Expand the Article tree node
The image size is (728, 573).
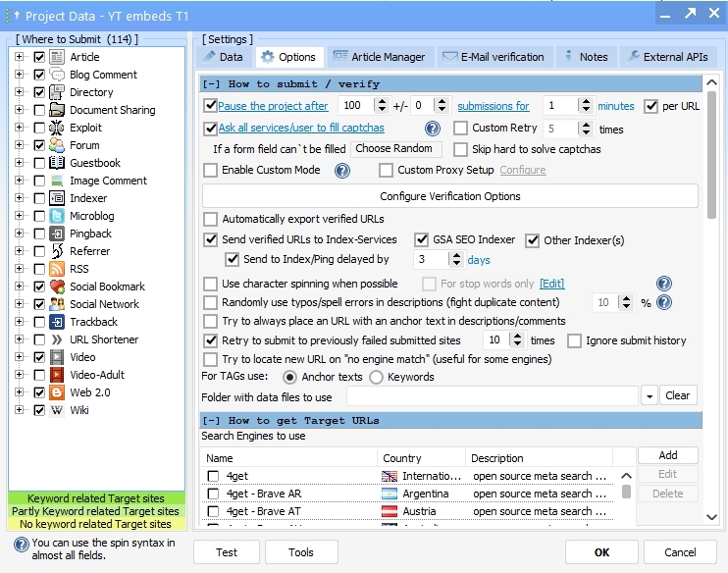coord(19,57)
